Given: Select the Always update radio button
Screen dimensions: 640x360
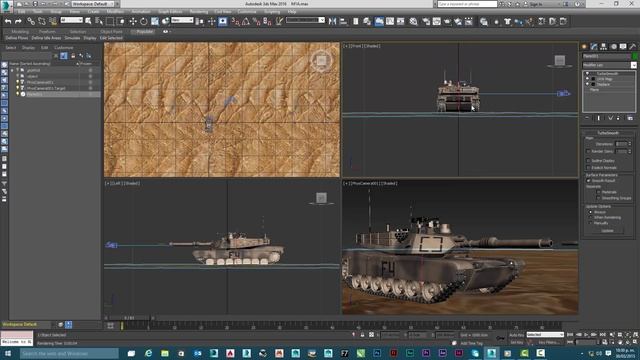Looking at the screenshot, I should point(590,212).
